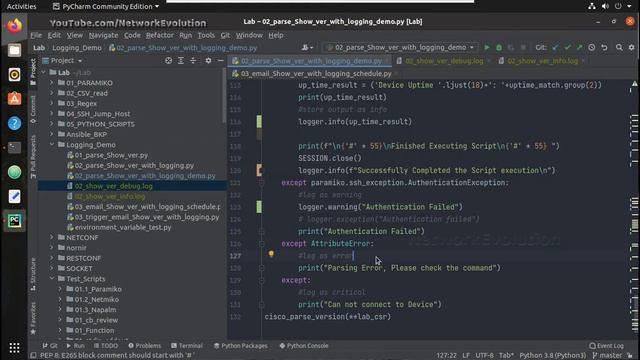Select 02_show_ver_info.log in project tree
The width and height of the screenshot is (640, 360).
click(109, 196)
